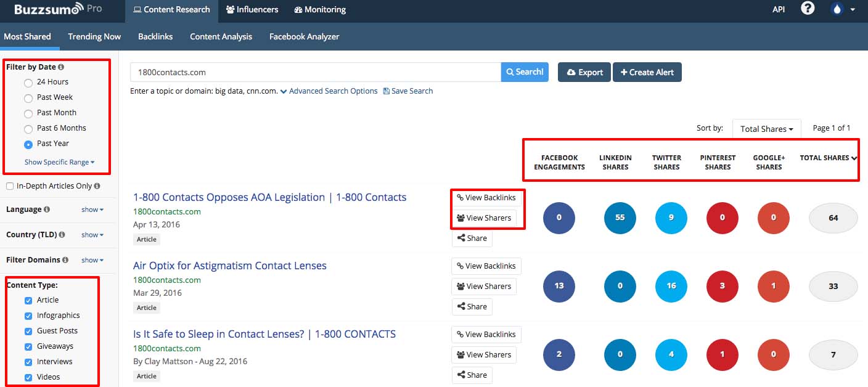Click the total shares bubble showing 33

833,287
